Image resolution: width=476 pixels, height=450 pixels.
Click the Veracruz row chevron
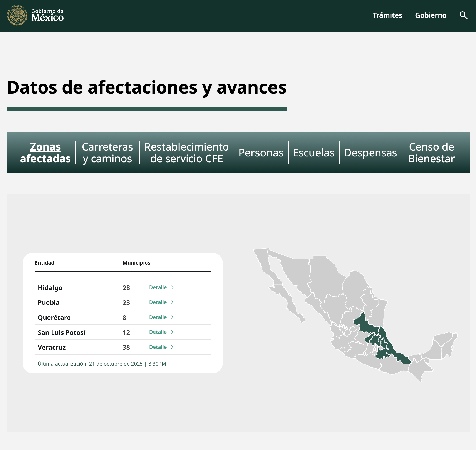(x=172, y=347)
